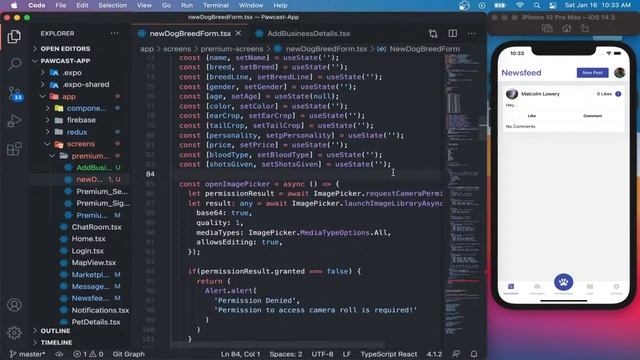Image resolution: width=640 pixels, height=360 pixels.
Task: Split the editor to the right
Action: [453, 33]
